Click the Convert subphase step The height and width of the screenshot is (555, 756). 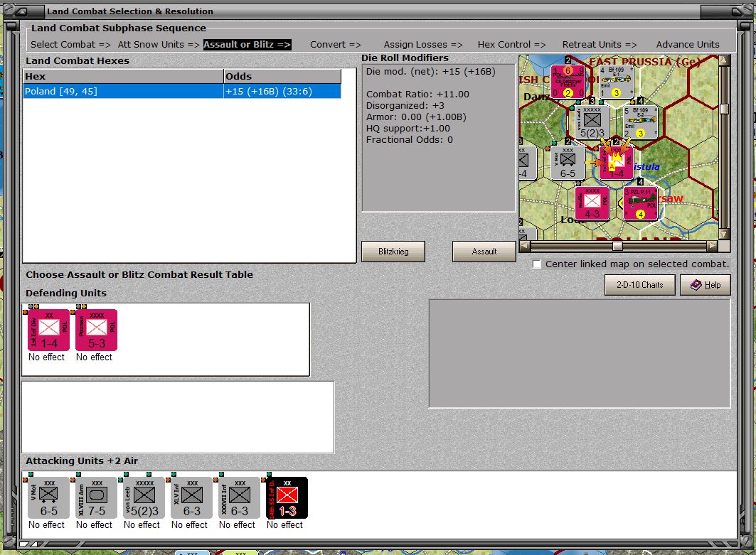[335, 44]
